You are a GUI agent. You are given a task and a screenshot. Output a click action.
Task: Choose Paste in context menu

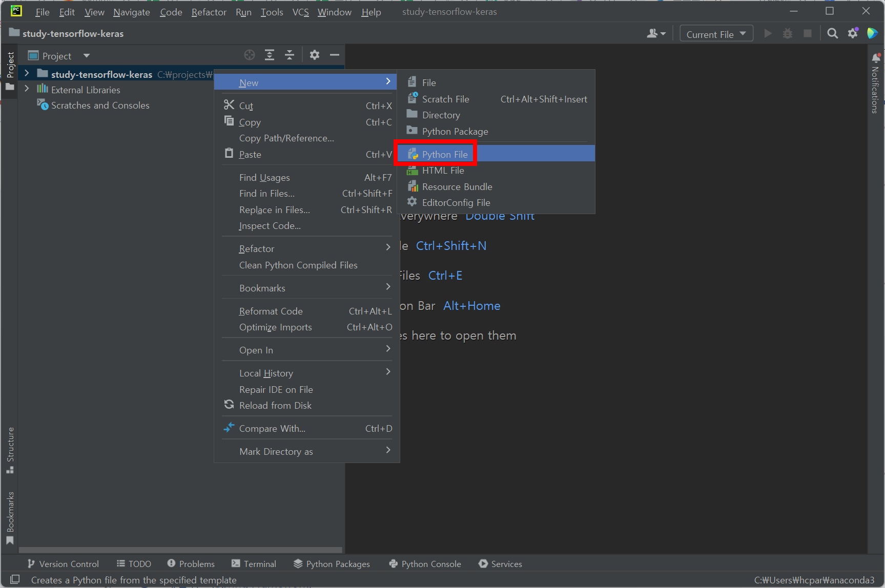pyautogui.click(x=307, y=154)
